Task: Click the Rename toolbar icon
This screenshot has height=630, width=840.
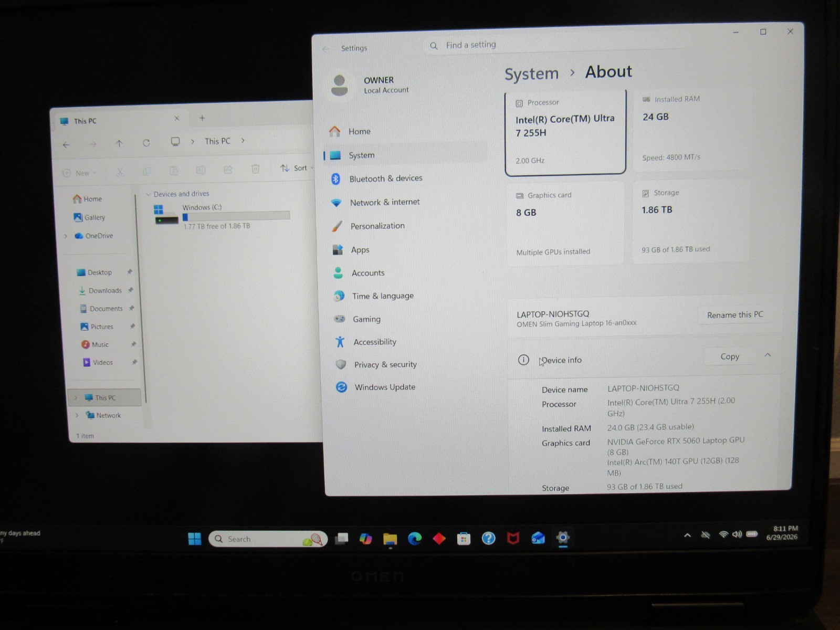Action: coord(201,170)
